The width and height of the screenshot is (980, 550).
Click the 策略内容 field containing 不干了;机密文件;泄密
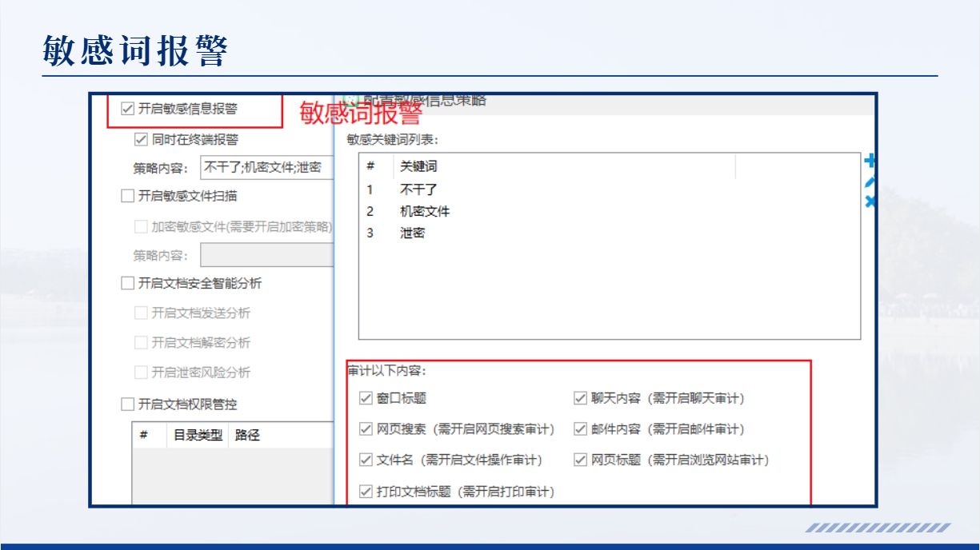[266, 168]
